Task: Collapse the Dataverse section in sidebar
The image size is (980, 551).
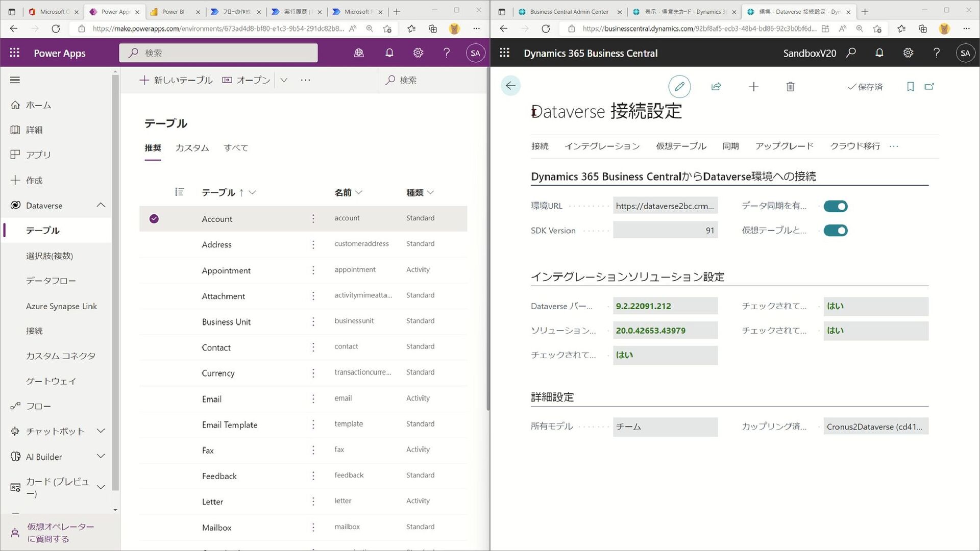Action: pyautogui.click(x=101, y=205)
